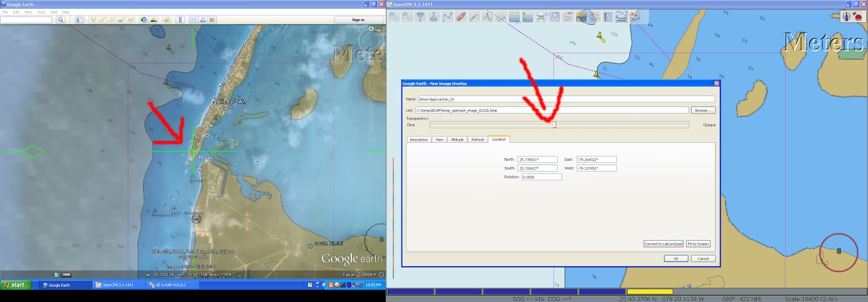868x302 pixels.
Task: Open the View menu in Google Earth
Action: (x=28, y=12)
